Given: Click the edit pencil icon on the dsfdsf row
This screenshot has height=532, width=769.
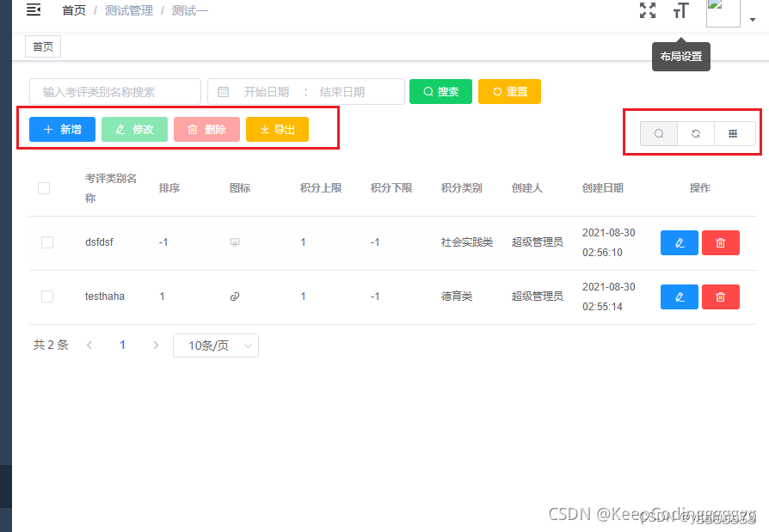Looking at the screenshot, I should pyautogui.click(x=679, y=242).
